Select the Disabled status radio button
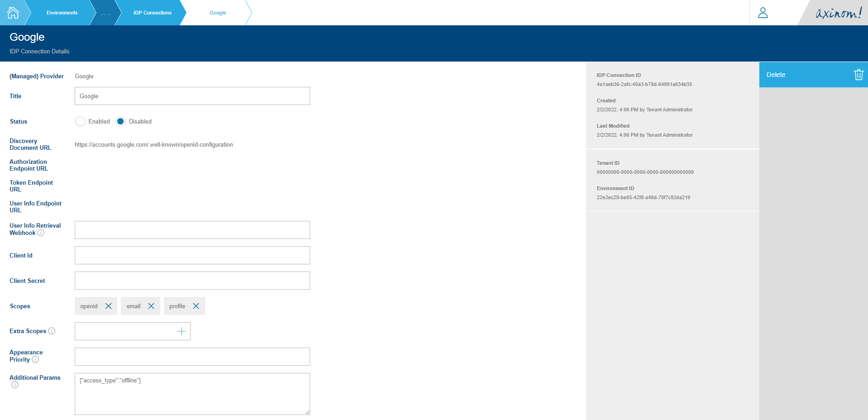Viewport: 868px width, 420px height. (x=120, y=121)
